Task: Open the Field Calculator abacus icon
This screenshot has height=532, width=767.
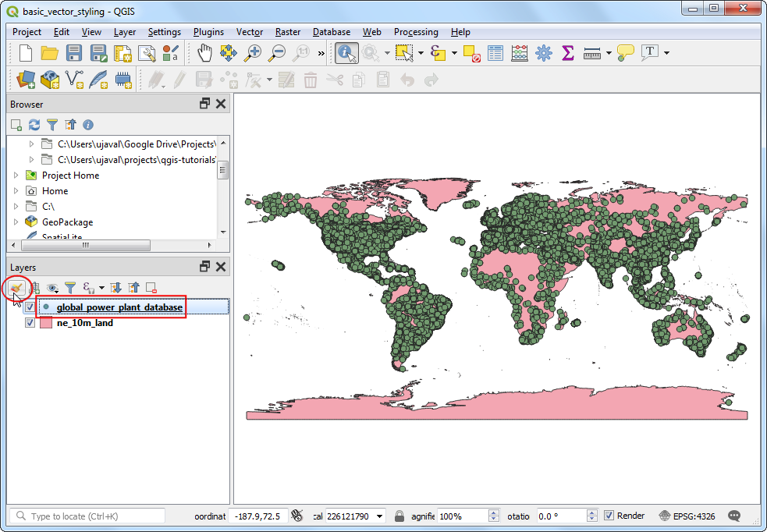Action: (519, 53)
